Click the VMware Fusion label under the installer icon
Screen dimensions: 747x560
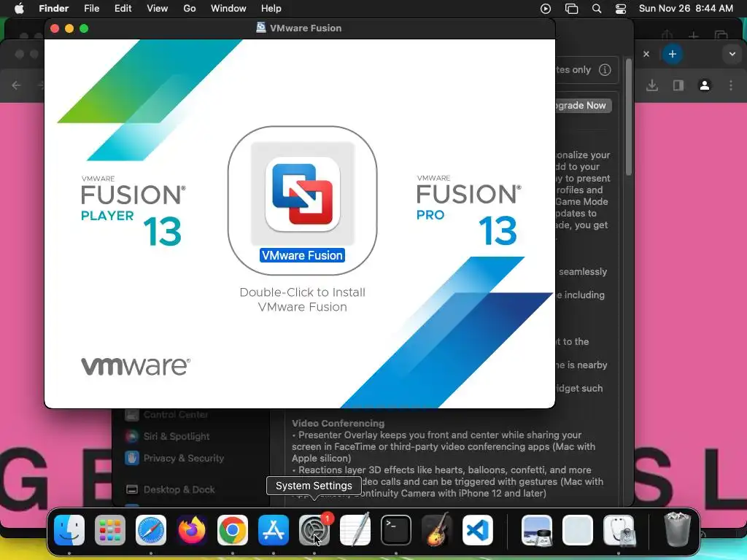pos(303,255)
